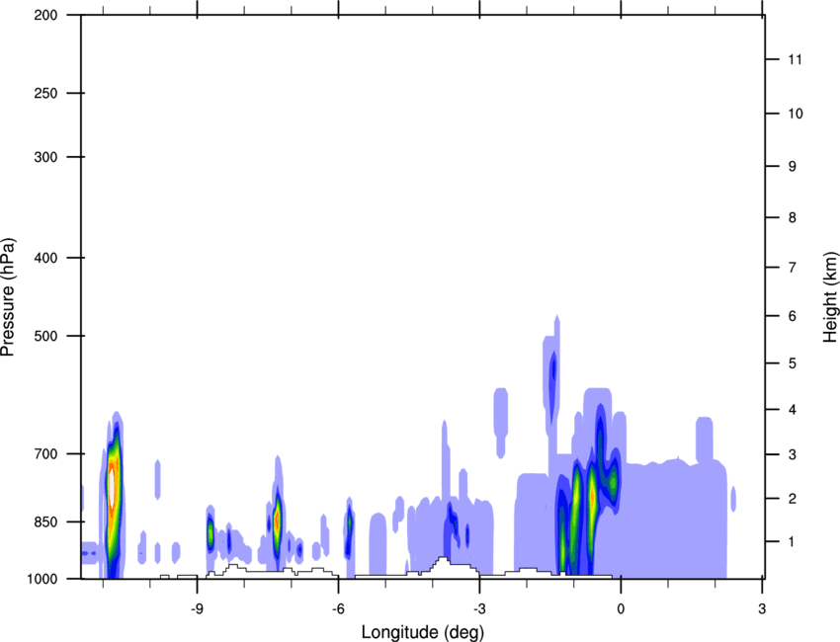Click the 3 km height label
Image resolution: width=840 pixels, height=642 pixels.
pos(793,454)
